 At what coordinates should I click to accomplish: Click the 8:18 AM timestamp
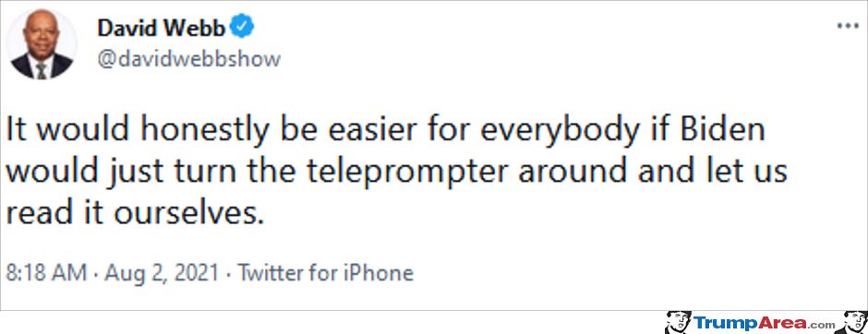click(x=46, y=273)
